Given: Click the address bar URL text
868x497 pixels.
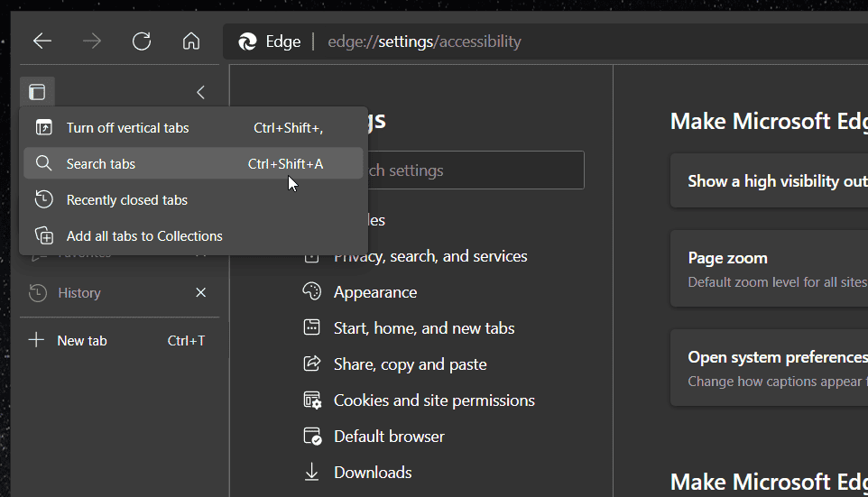Looking at the screenshot, I should tap(424, 41).
